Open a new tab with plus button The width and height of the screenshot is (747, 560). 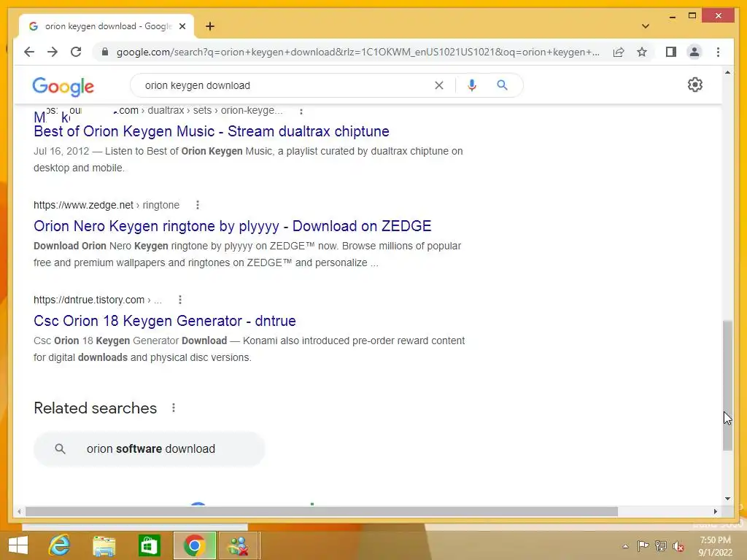click(x=210, y=26)
